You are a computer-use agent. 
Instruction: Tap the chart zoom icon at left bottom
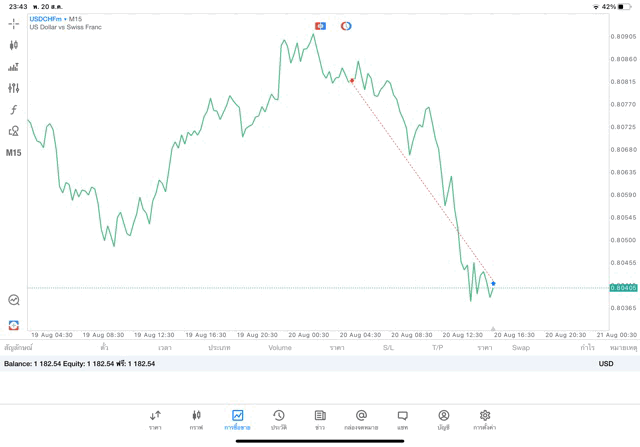point(14,300)
